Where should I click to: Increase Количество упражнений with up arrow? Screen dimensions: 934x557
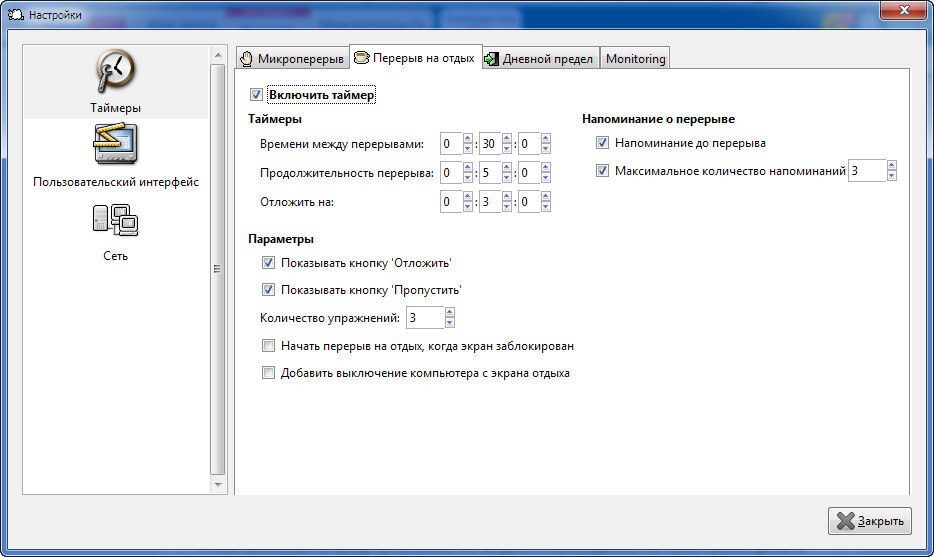450,312
